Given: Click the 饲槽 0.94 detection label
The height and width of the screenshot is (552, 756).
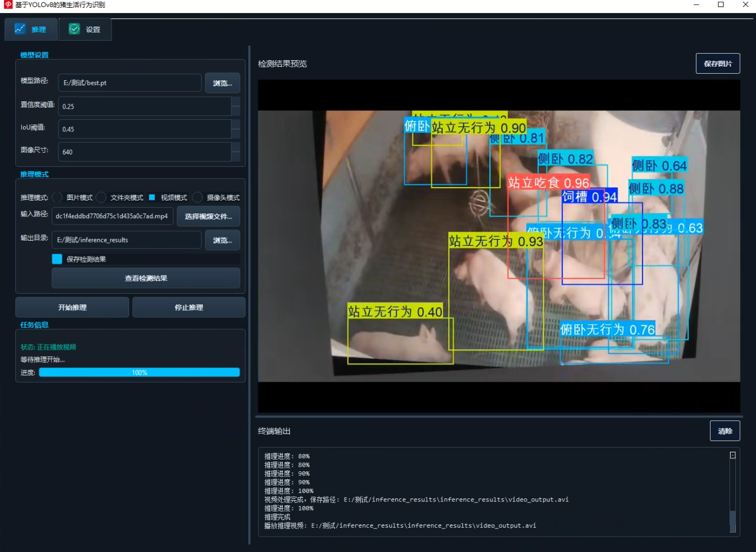Looking at the screenshot, I should [590, 196].
